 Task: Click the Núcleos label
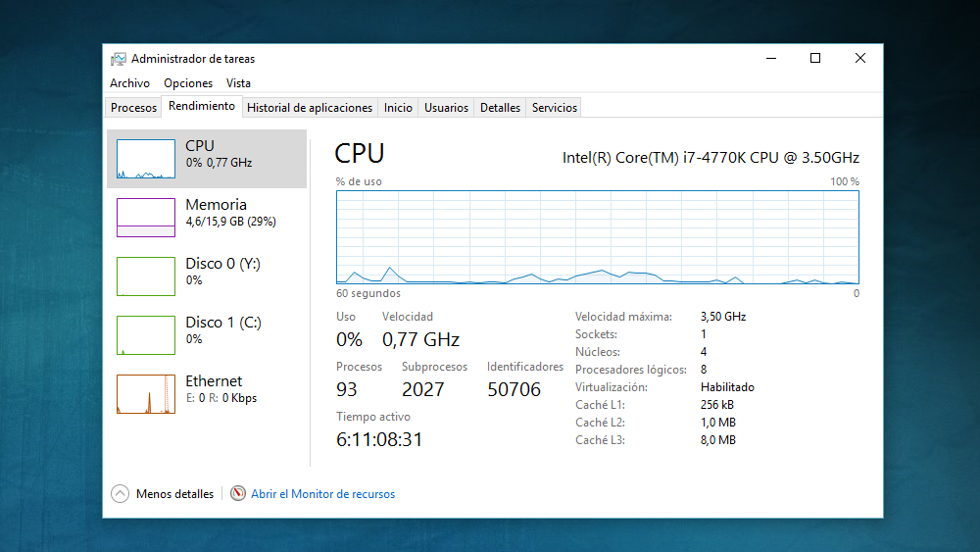click(x=598, y=352)
